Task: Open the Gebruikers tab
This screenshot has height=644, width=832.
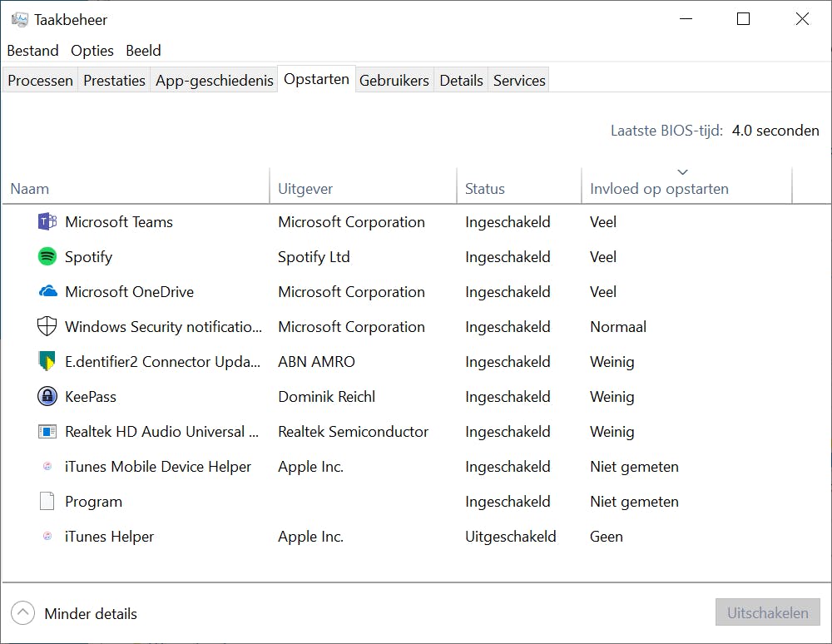Action: pyautogui.click(x=394, y=81)
